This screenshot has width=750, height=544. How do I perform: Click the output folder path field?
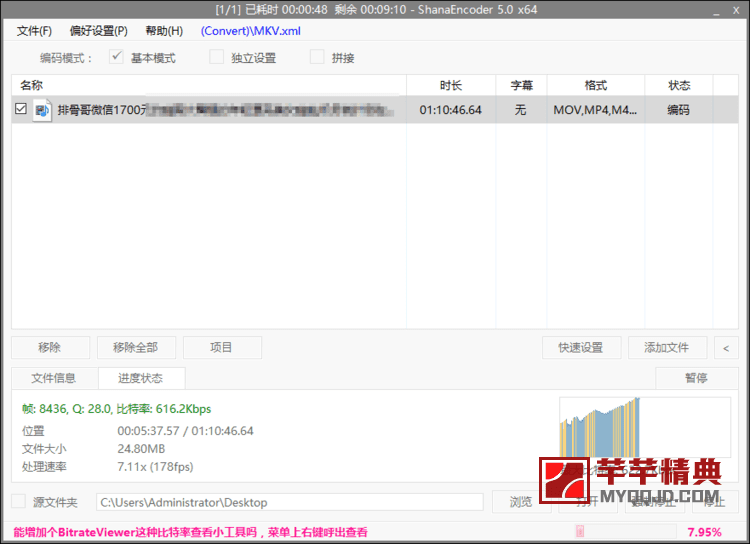pos(290,502)
